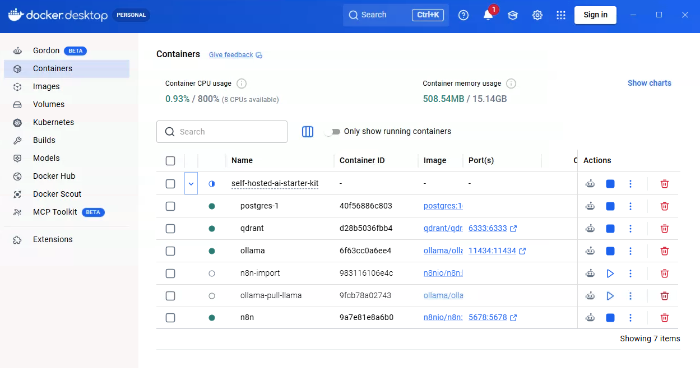
Task: Check the n8n row checkbox
Action: point(170,318)
